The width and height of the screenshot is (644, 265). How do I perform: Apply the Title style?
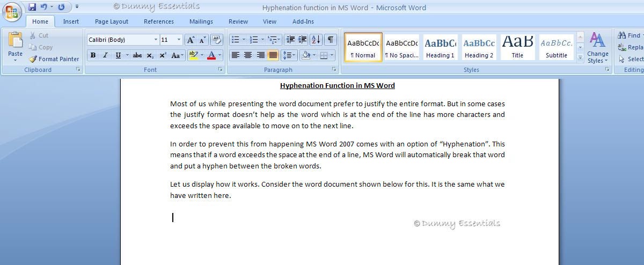point(517,47)
